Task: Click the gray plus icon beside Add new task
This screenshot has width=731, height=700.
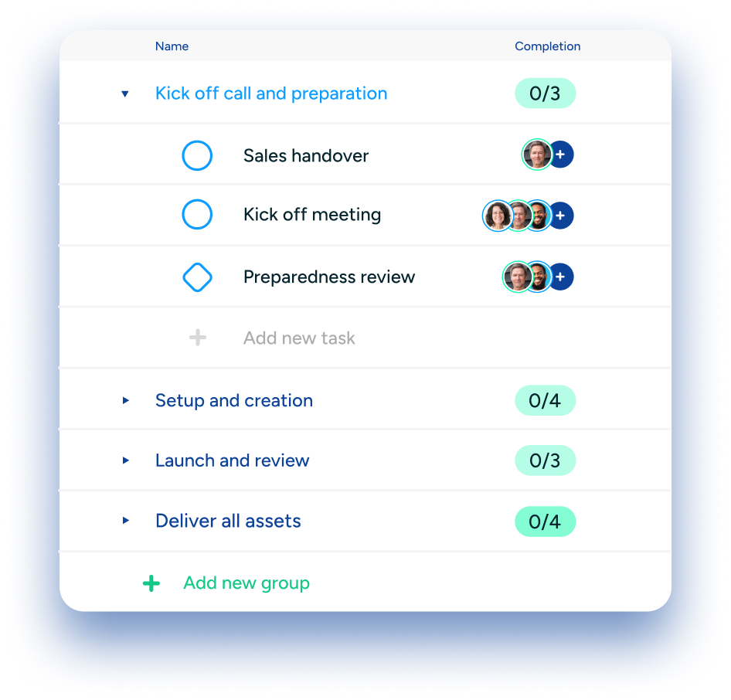Action: pos(197,337)
